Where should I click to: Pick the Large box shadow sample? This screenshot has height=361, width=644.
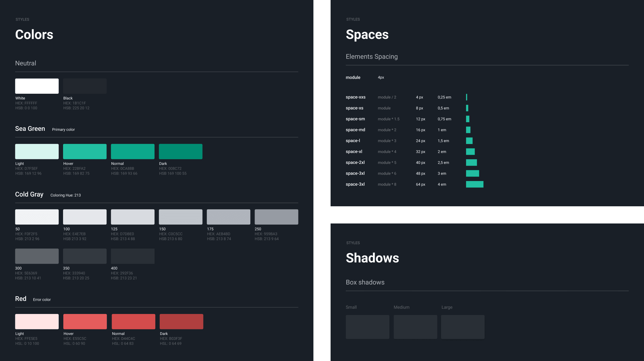coord(463,327)
